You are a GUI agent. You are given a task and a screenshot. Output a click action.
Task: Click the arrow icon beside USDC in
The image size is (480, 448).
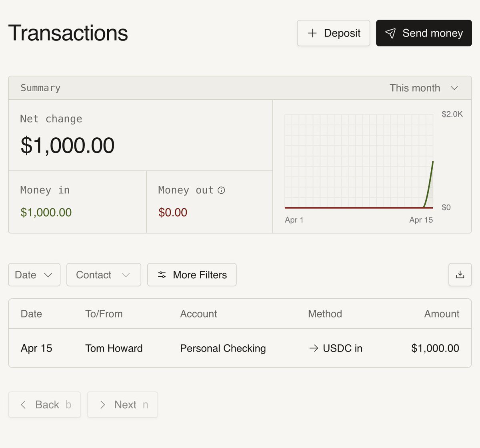(314, 348)
